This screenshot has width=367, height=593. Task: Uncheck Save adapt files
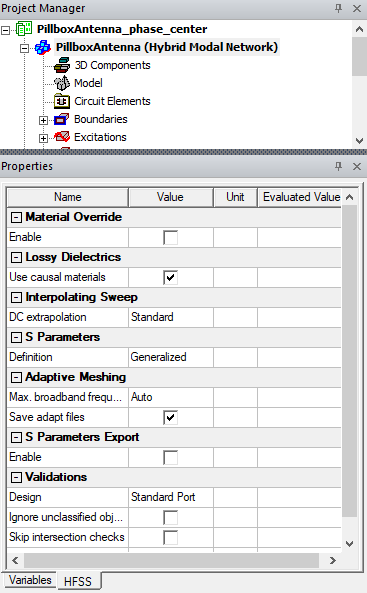(171, 418)
